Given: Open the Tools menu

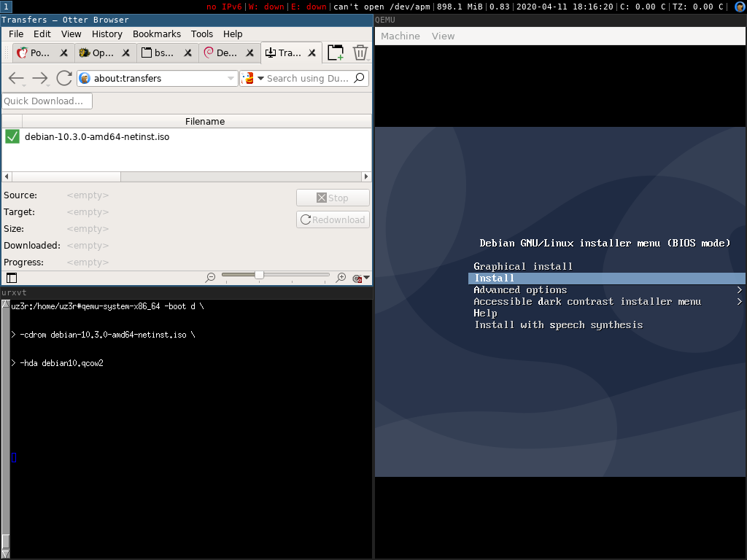Looking at the screenshot, I should pos(201,34).
